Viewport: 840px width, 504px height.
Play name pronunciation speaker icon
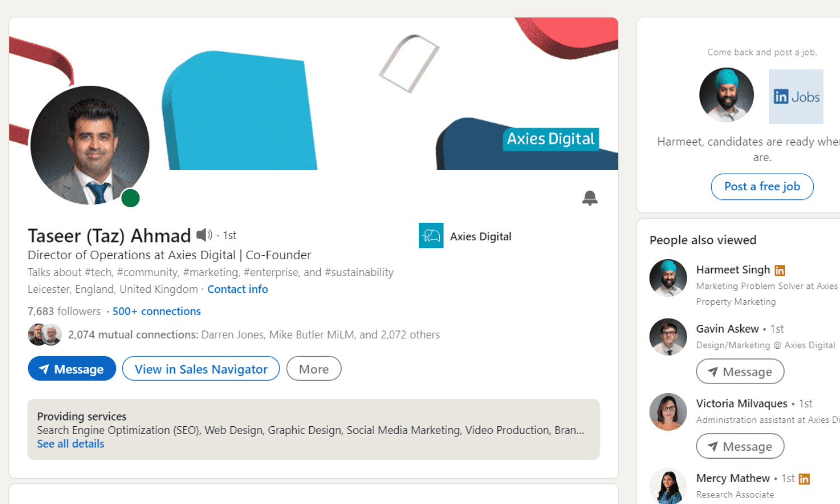point(204,235)
